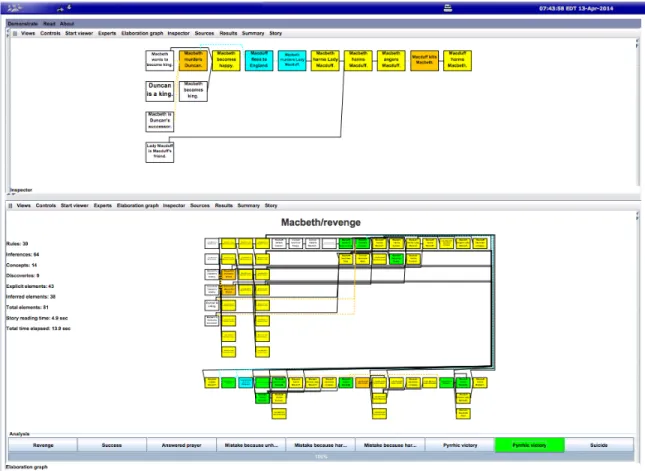Select Sources tab in Macbeth/revenge panel
This screenshot has height=471, width=645.
200,206
